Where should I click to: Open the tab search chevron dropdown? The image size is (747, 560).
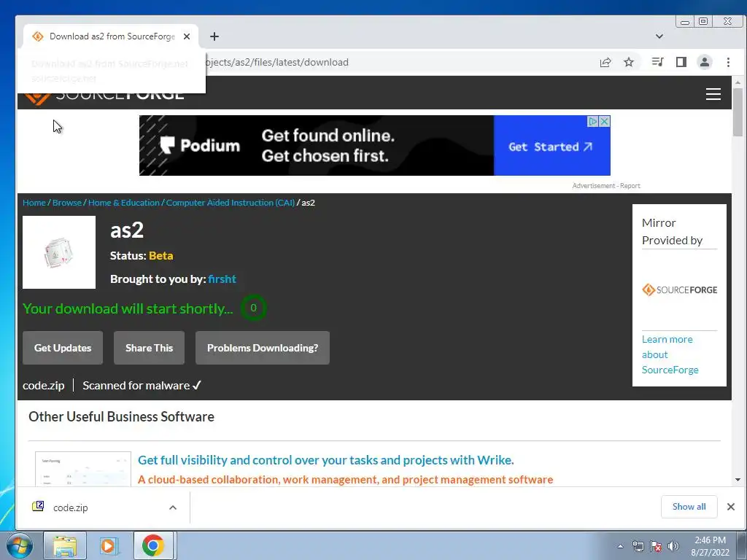(659, 36)
